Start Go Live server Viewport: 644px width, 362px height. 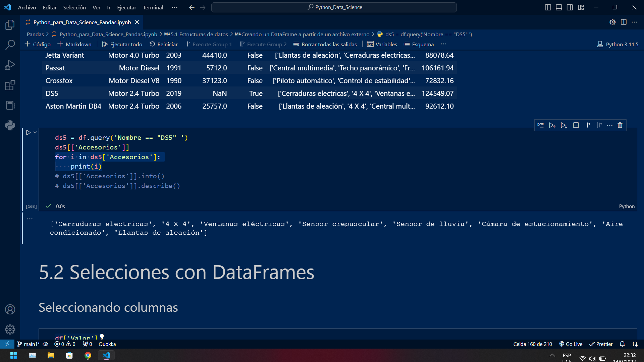571,344
